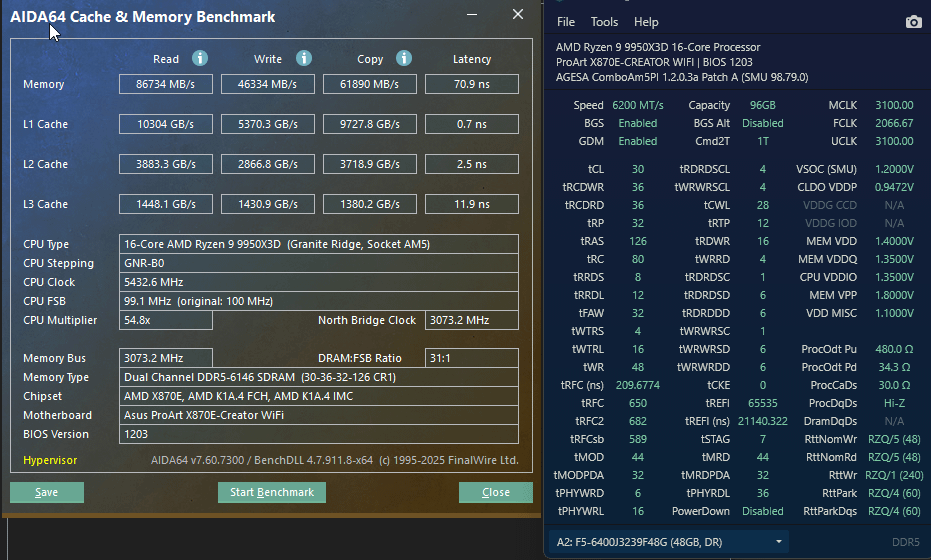Close the AIDA64 window with X
Viewport: 931px width, 560px height.
point(518,14)
